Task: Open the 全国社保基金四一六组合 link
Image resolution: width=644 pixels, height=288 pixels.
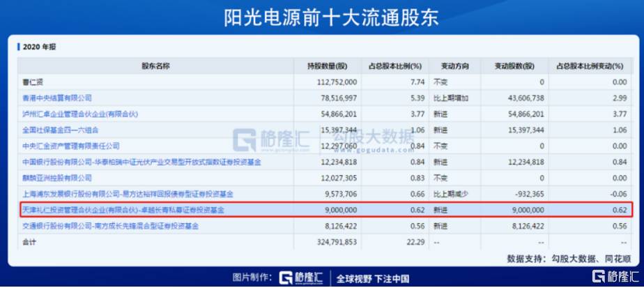Action: [x=61, y=130]
